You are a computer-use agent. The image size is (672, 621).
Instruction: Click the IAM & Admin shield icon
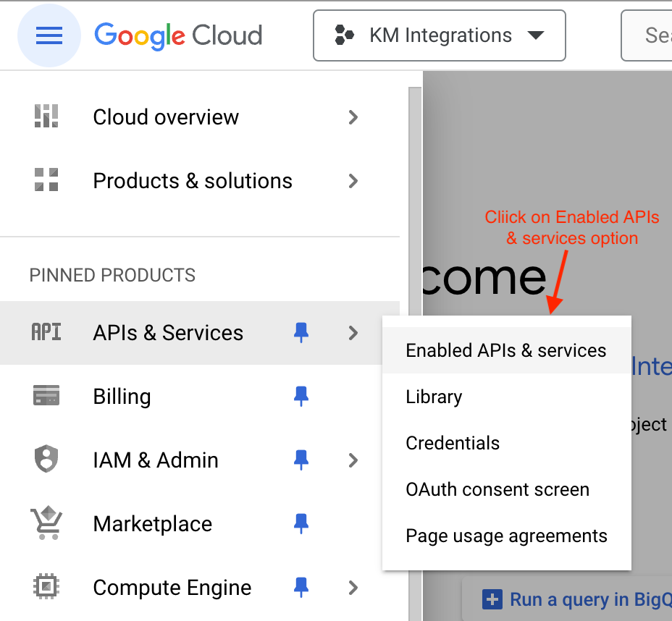tap(46, 459)
